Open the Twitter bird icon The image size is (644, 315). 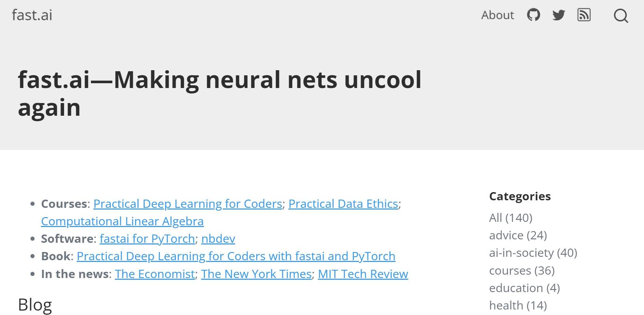point(558,15)
